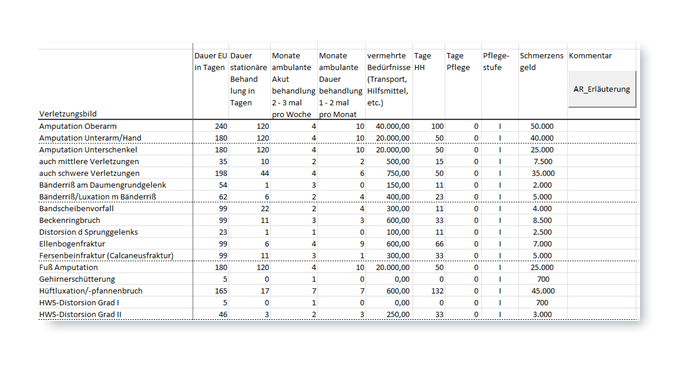Select the Beckenringbruch cell

point(70,220)
